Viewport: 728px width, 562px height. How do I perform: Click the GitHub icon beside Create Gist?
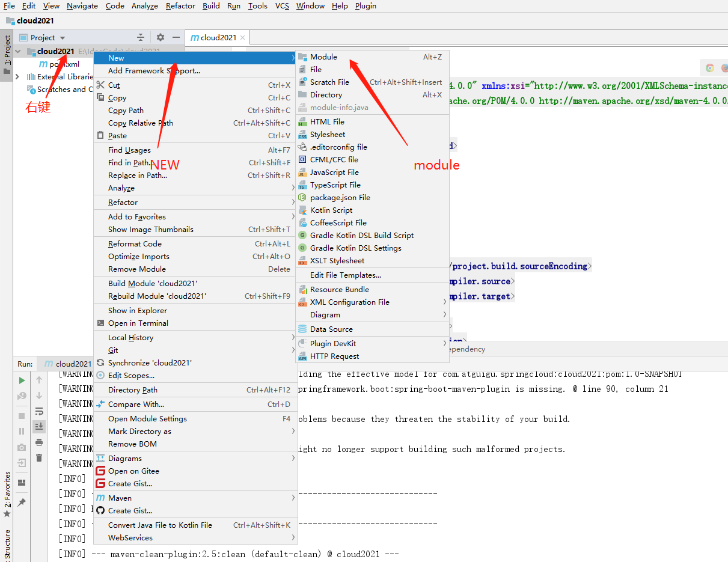(x=100, y=510)
